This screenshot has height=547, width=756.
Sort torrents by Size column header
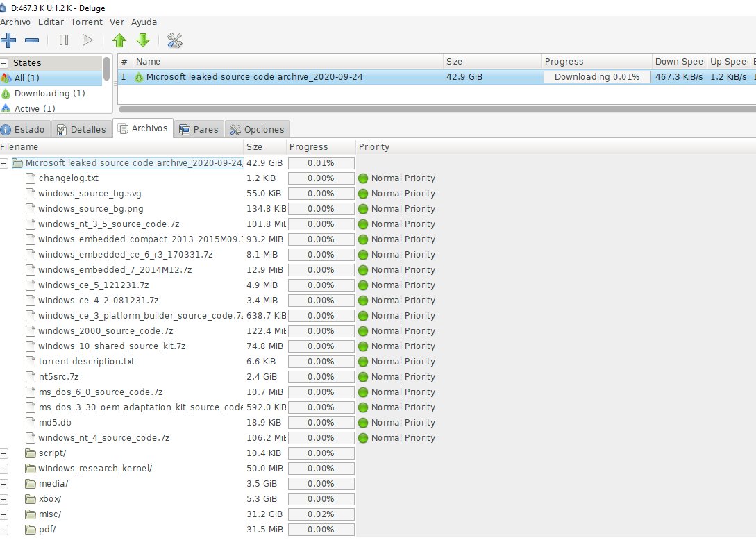coord(492,62)
